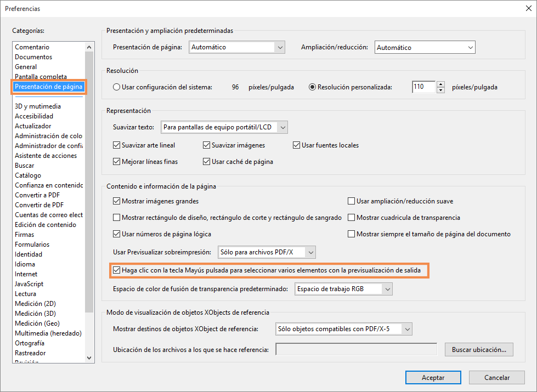Viewport: 537px width, 392px height.
Task: Select 3D y mutimedia category
Action: click(x=38, y=106)
